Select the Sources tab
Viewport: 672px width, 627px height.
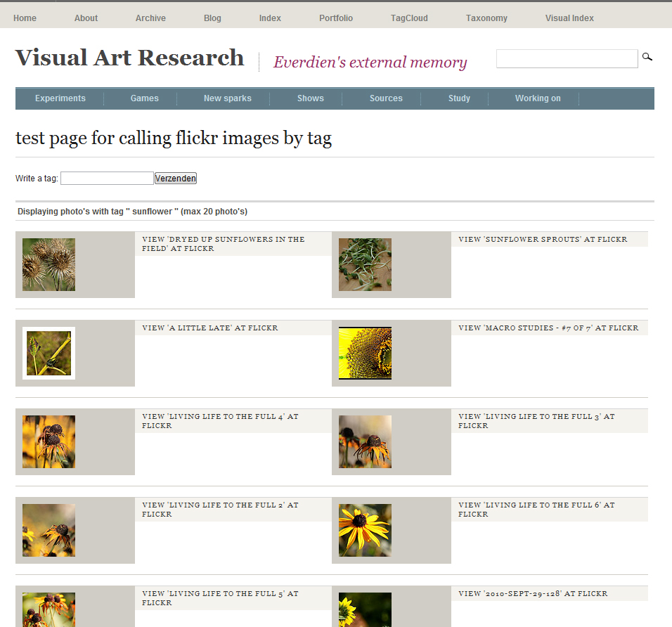tap(386, 98)
